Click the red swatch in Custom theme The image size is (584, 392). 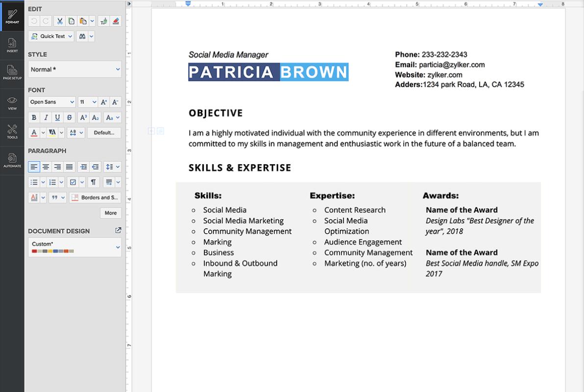coord(34,251)
